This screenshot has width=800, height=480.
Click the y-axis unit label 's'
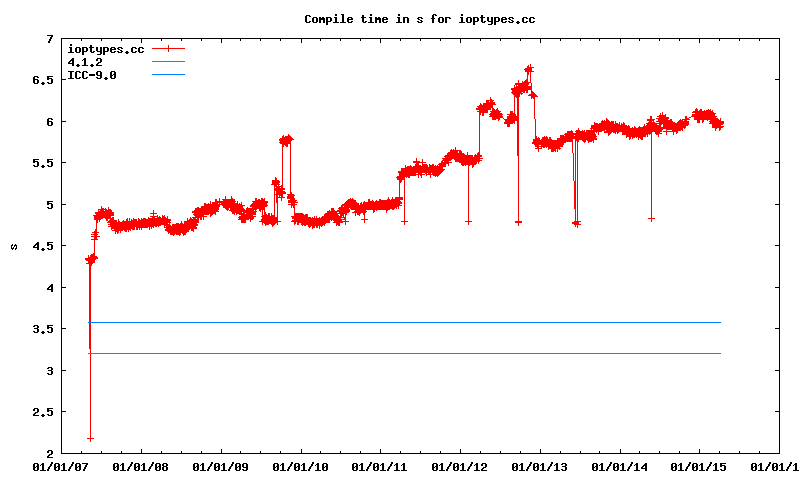(x=13, y=246)
